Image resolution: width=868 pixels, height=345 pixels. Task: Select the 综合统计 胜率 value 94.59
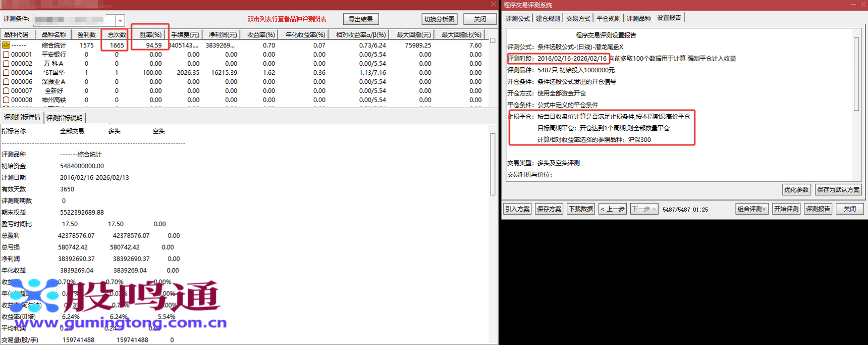point(153,45)
